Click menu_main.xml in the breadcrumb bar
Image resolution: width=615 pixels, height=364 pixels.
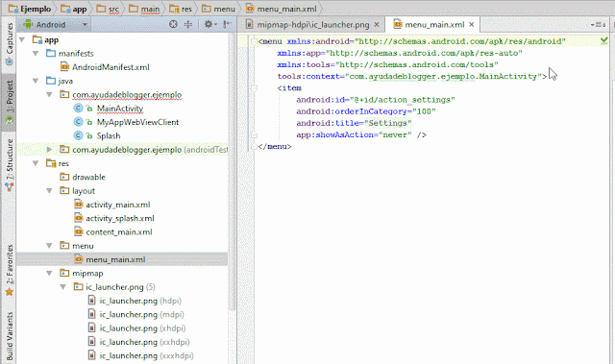point(281,9)
